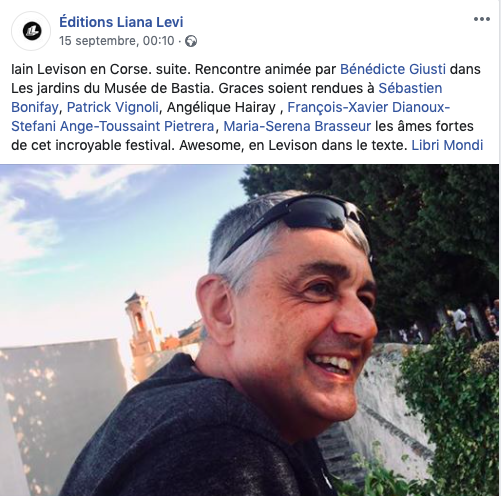Click the untagged name Angélique Hairay
Screen dimensions: 501x496
221,107
